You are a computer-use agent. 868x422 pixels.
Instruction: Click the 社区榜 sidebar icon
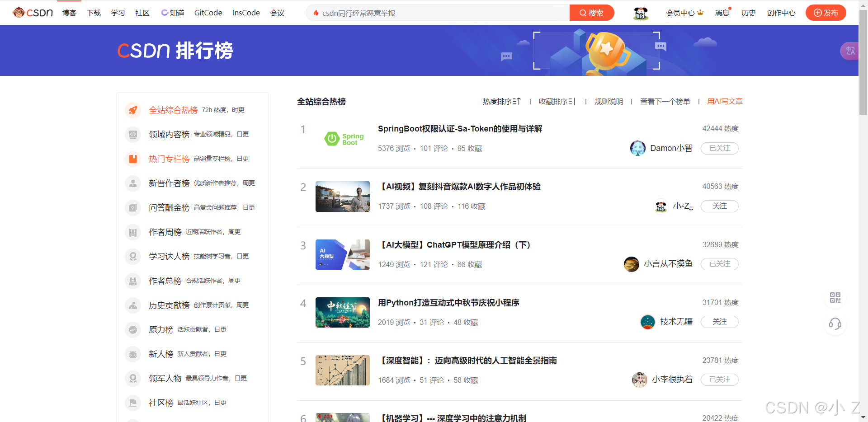coord(133,403)
